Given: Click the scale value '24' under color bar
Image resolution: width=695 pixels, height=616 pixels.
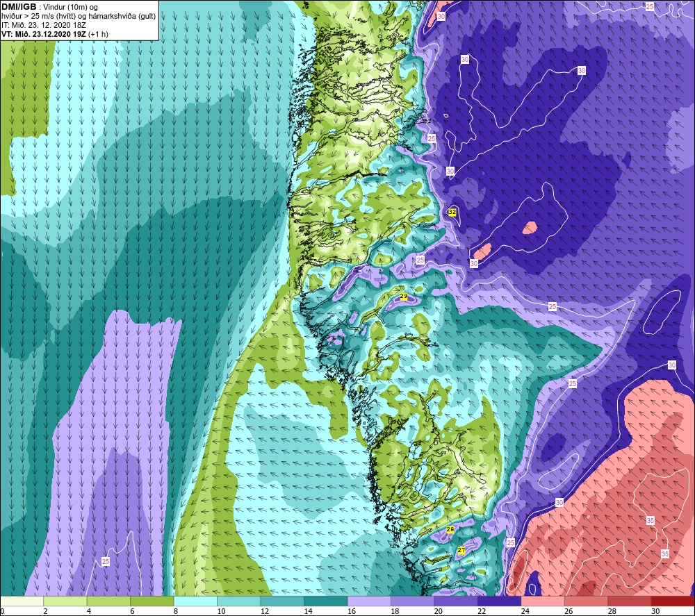Looking at the screenshot, I should point(525,611).
